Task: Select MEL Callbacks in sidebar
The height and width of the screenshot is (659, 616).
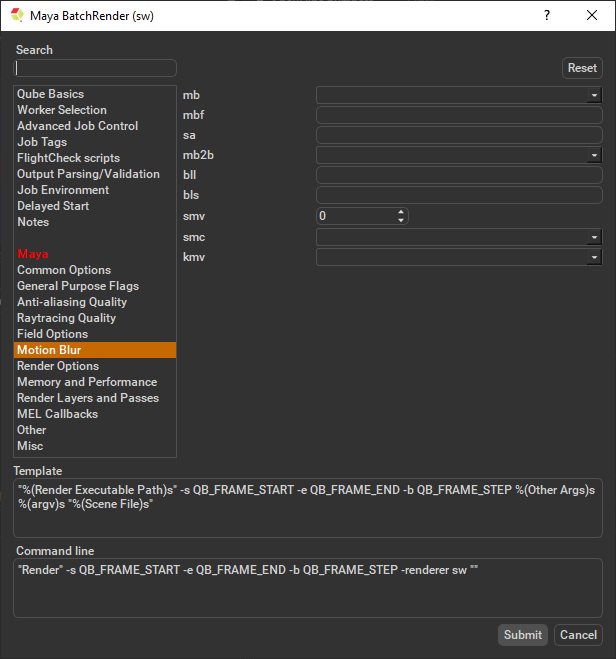Action: pos(57,414)
